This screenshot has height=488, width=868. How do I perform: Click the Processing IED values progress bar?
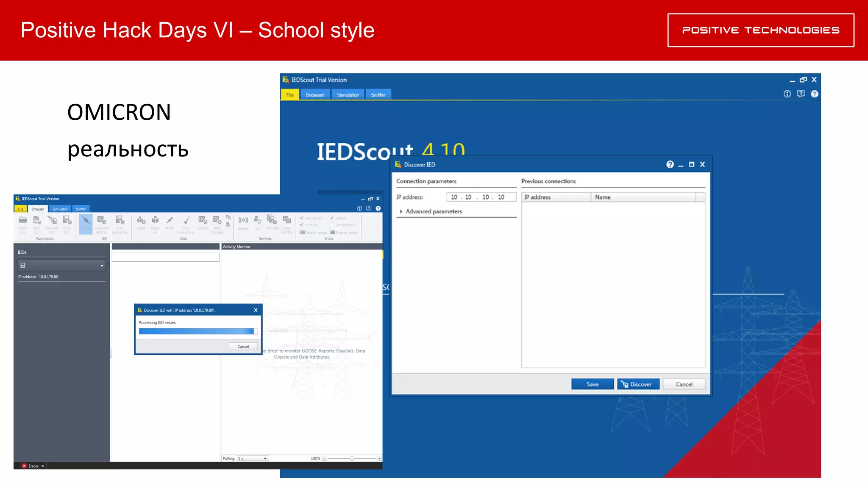198,331
